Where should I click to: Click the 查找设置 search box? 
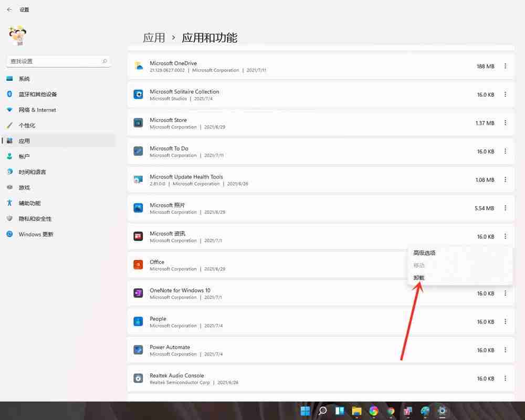(58, 61)
